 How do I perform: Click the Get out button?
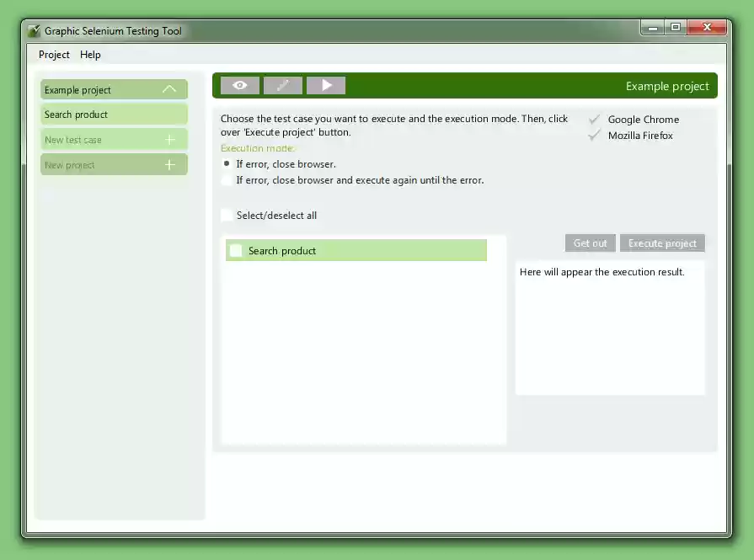point(590,243)
